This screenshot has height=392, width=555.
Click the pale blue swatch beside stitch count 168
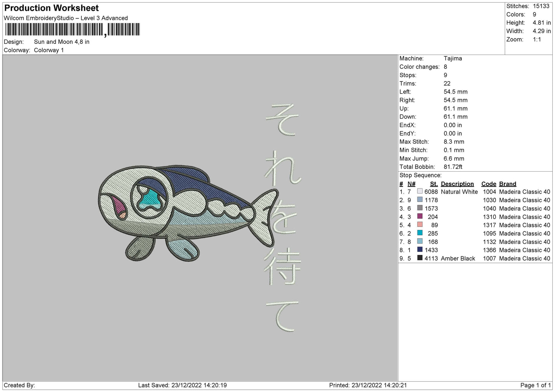(420, 242)
